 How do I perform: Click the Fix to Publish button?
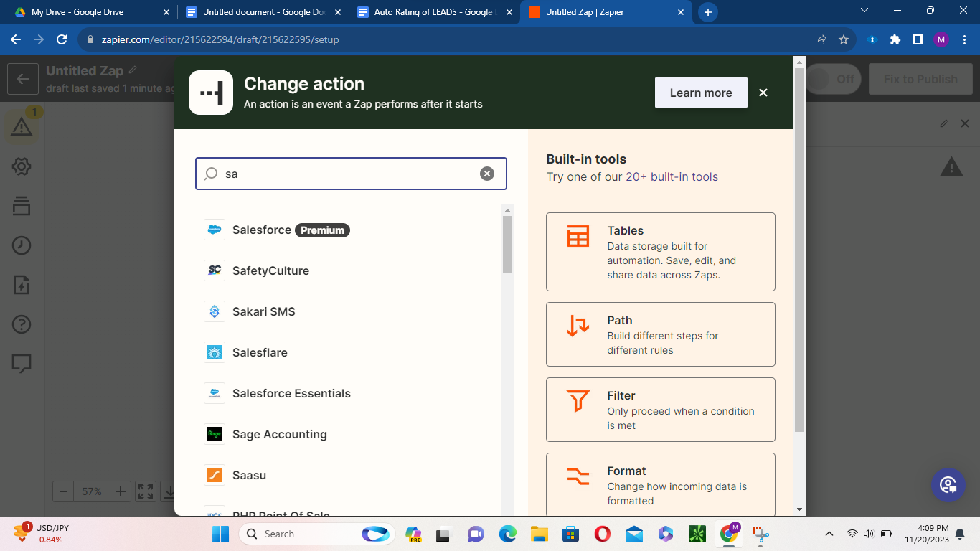pyautogui.click(x=920, y=79)
